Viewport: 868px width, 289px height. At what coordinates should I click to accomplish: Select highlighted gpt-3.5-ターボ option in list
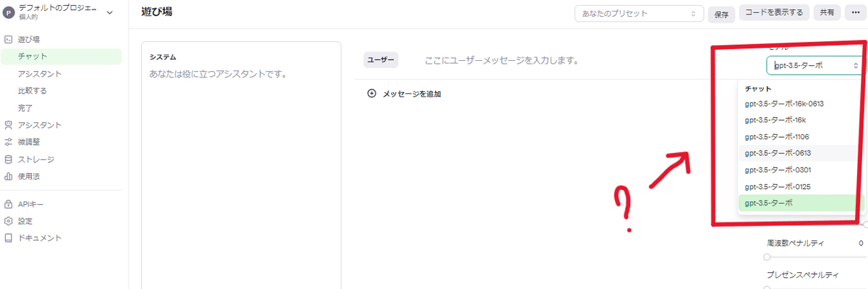[801, 204]
